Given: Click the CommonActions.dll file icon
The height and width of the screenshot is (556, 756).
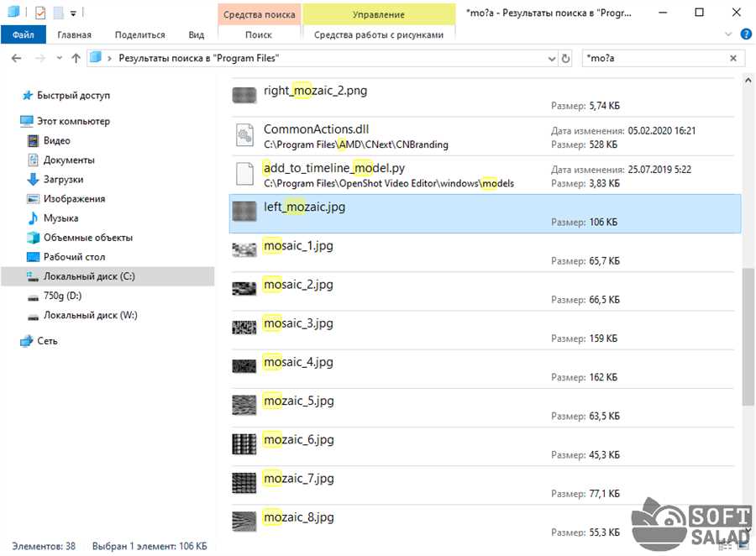Looking at the screenshot, I should point(244,136).
